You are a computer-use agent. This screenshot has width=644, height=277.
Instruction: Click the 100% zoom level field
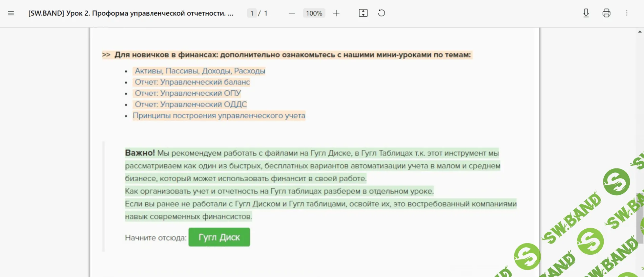(x=314, y=13)
